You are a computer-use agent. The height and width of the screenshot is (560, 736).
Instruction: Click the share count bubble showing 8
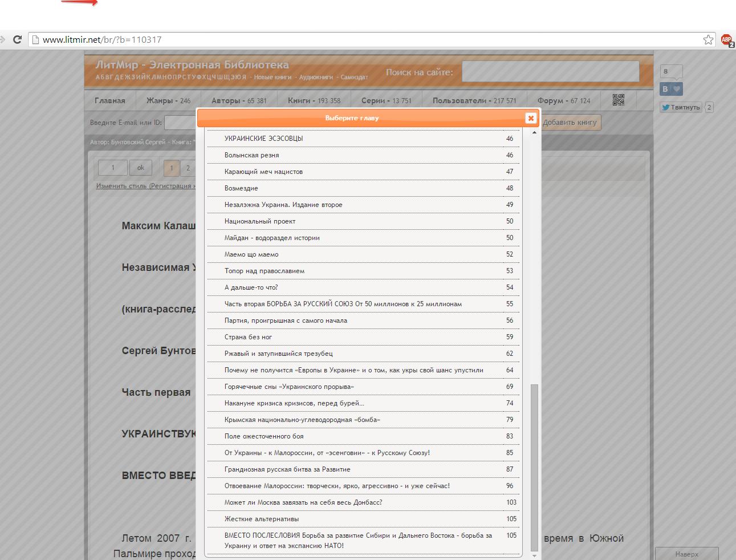tap(671, 72)
